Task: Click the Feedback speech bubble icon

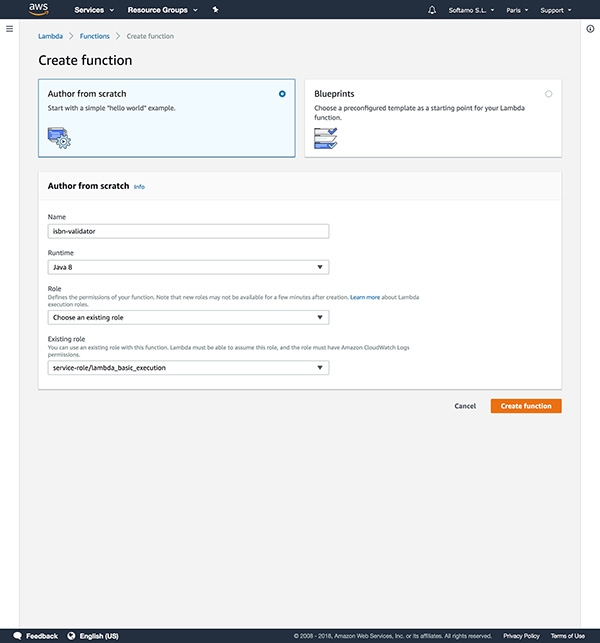Action: click(x=18, y=636)
